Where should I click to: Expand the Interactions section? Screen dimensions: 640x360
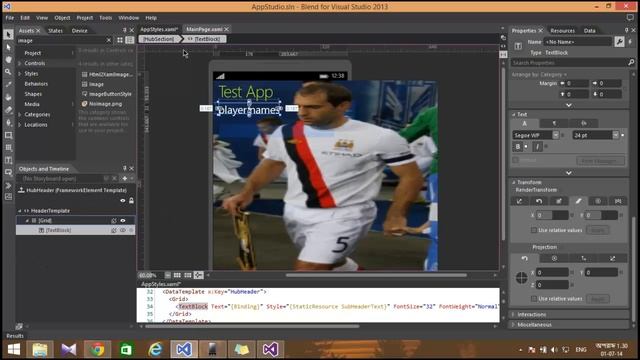click(x=513, y=315)
